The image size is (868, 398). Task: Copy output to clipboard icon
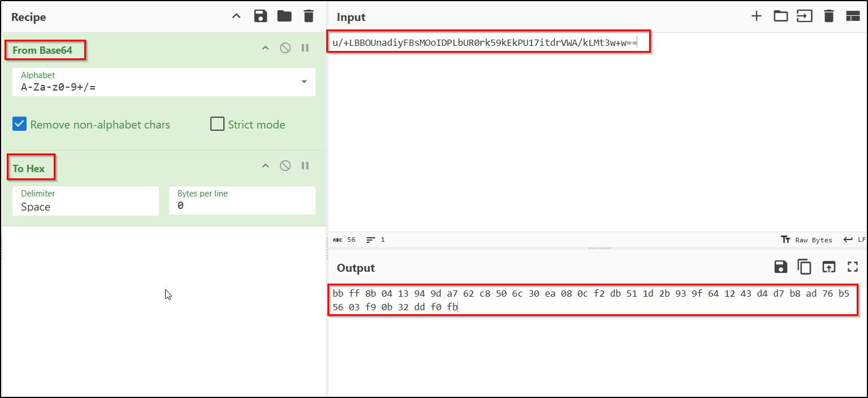click(804, 267)
